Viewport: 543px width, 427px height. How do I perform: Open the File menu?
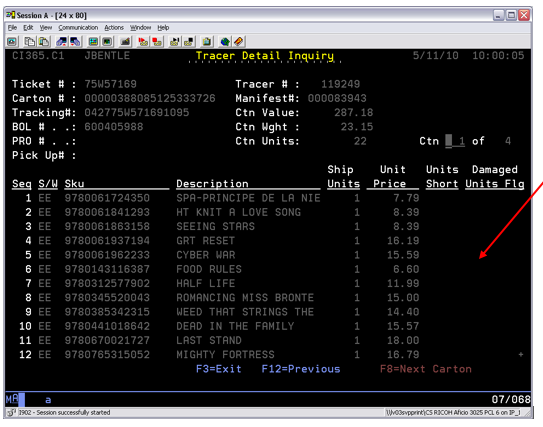coord(12,28)
